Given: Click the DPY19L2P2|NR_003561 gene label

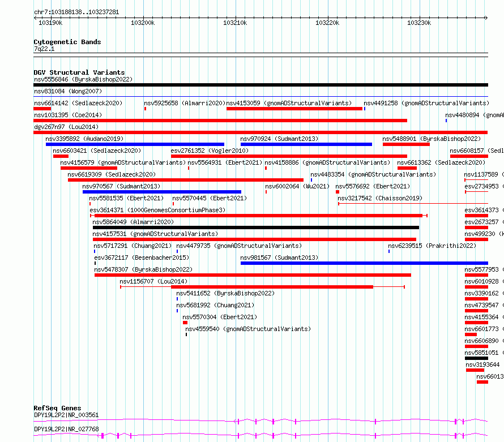Looking at the screenshot, I should (x=66, y=415).
